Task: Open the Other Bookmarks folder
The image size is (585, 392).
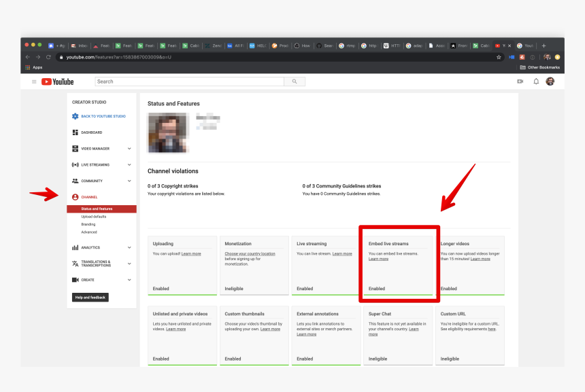Action: click(540, 67)
